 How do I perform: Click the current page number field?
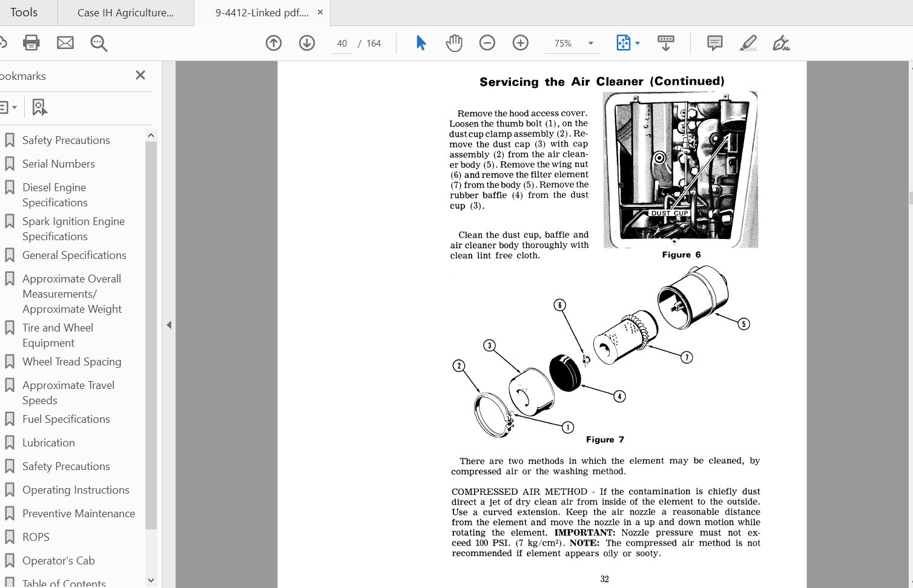(342, 44)
